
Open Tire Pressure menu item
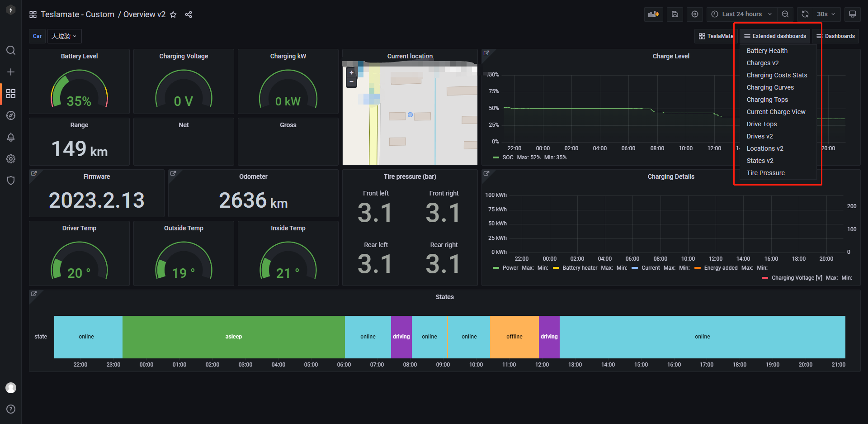(x=765, y=173)
